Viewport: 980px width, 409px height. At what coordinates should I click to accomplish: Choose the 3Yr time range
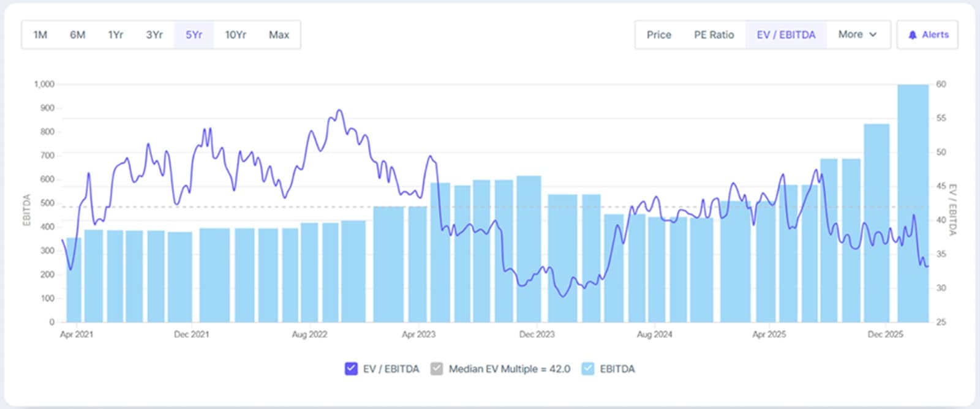[154, 35]
